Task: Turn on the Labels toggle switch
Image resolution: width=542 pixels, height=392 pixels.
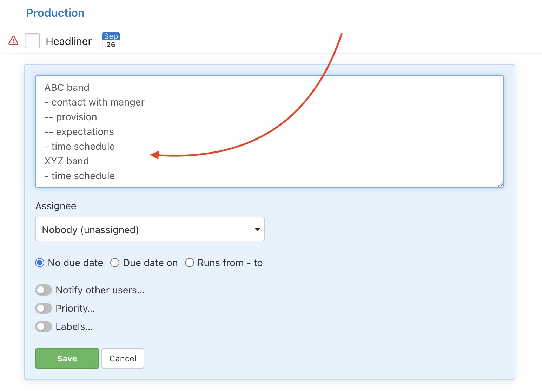Action: pos(44,326)
